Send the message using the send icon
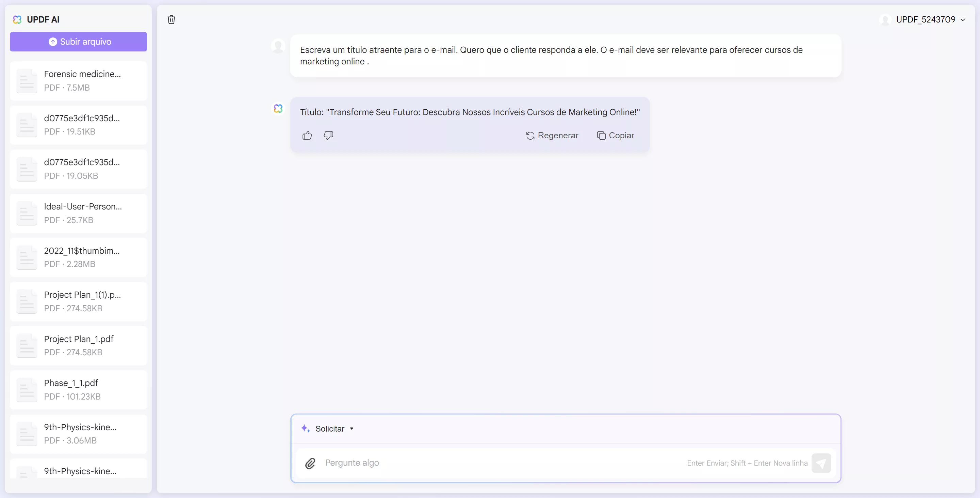 (x=822, y=463)
